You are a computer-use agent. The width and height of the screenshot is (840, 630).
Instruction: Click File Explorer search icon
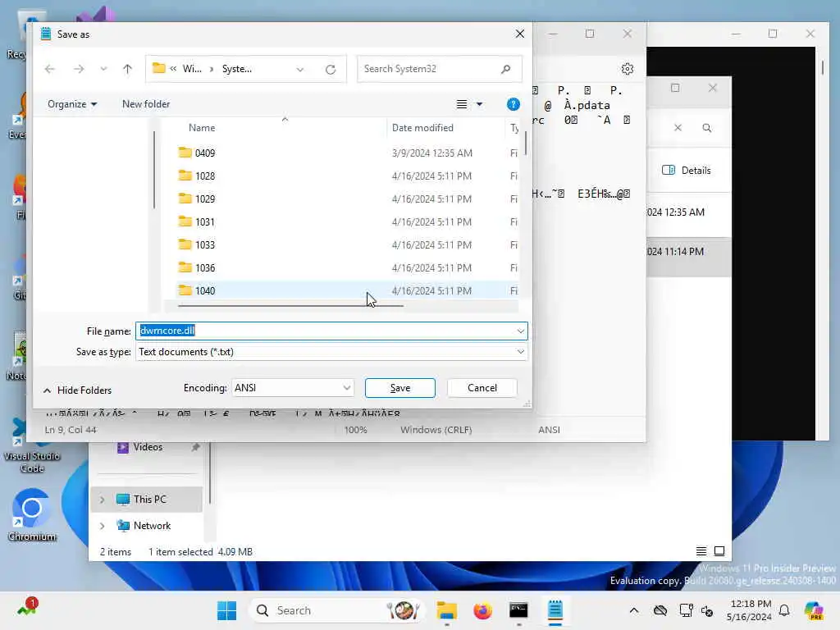706,128
